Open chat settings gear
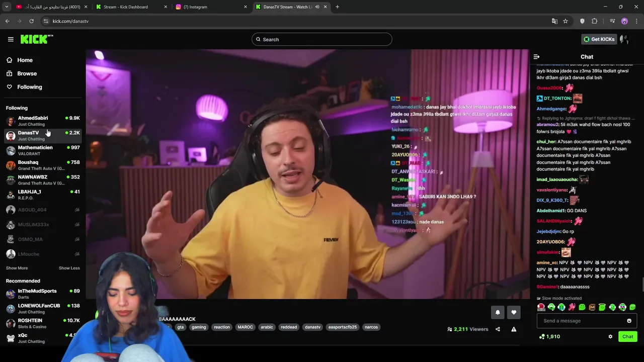This screenshot has height=362, width=644. pyautogui.click(x=610, y=336)
